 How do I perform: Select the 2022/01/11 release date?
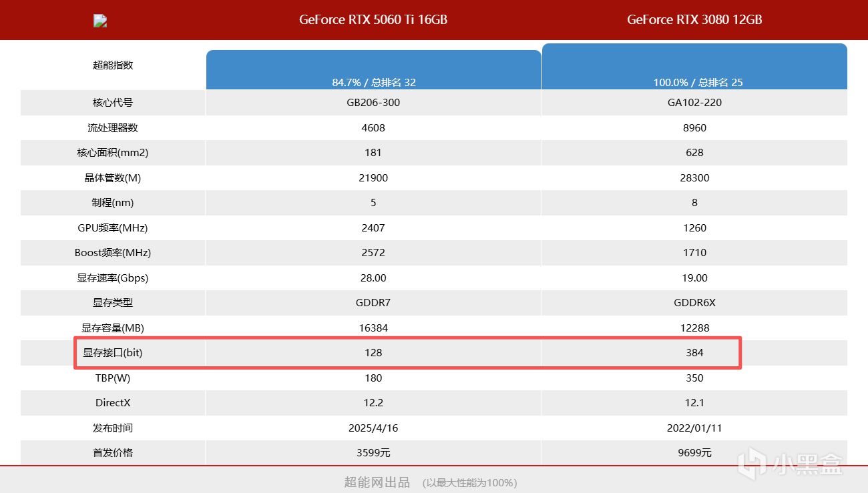694,428
